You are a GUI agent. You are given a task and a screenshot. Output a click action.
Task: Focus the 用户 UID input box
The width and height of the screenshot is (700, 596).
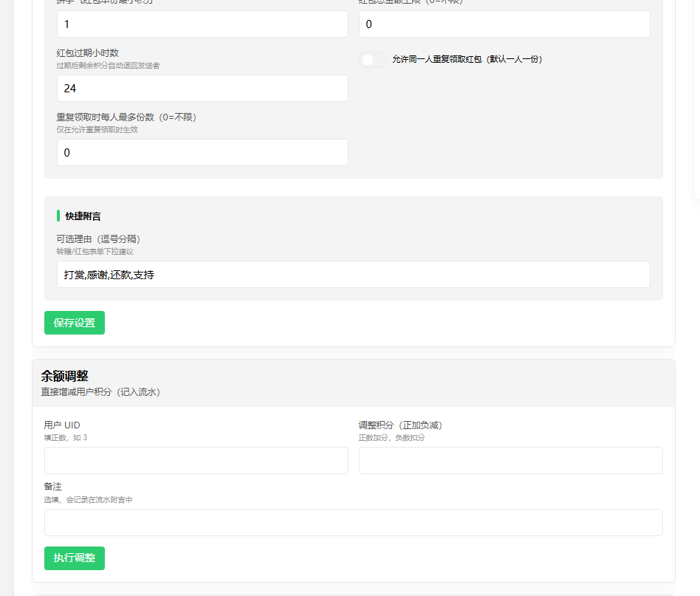point(196,460)
